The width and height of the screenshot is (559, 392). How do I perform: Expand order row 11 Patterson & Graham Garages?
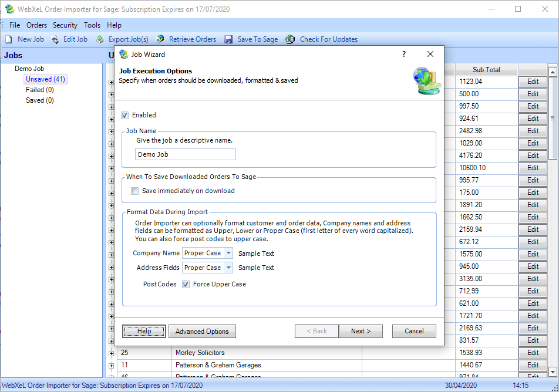pyautogui.click(x=111, y=366)
